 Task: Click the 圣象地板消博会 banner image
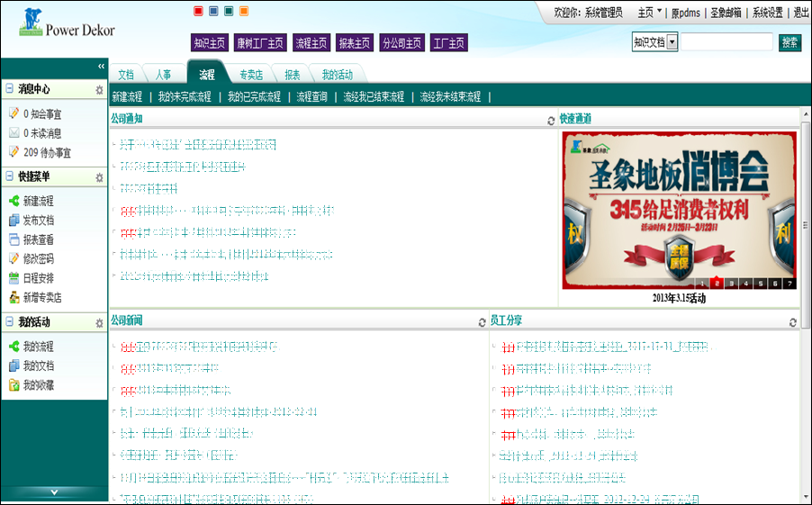[x=680, y=210]
